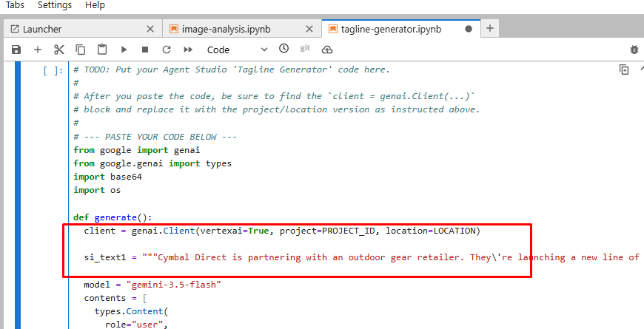
Task: Click the '# TODO: Put your Agent Studio' comment
Action: tap(232, 69)
